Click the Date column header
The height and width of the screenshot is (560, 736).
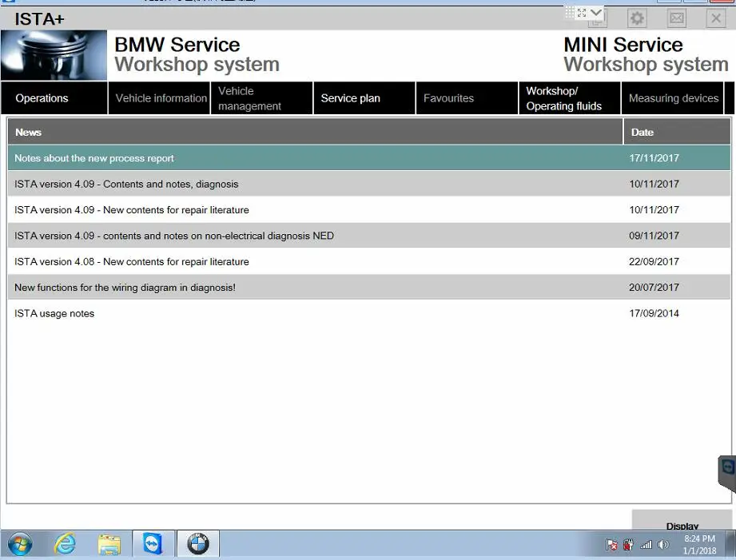click(x=678, y=132)
